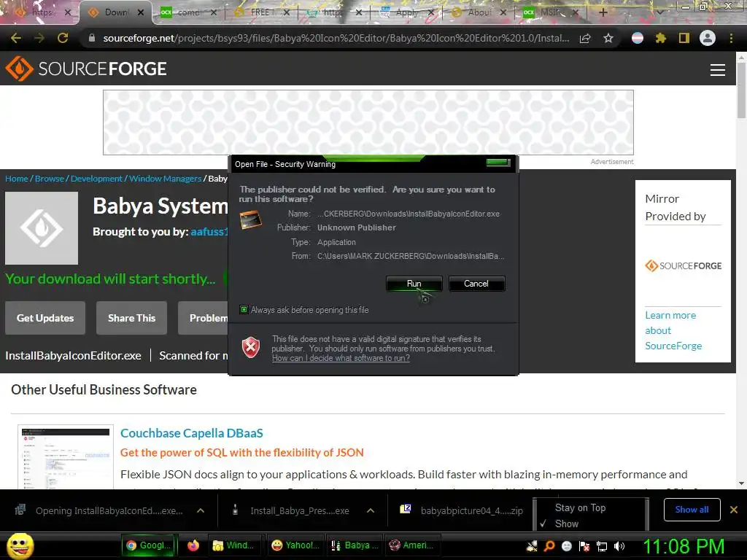
Task: Close the downloads bar with X
Action: (x=734, y=510)
